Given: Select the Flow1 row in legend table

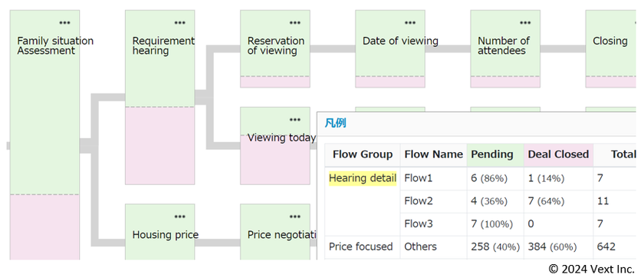Looking at the screenshot, I should [481, 178].
